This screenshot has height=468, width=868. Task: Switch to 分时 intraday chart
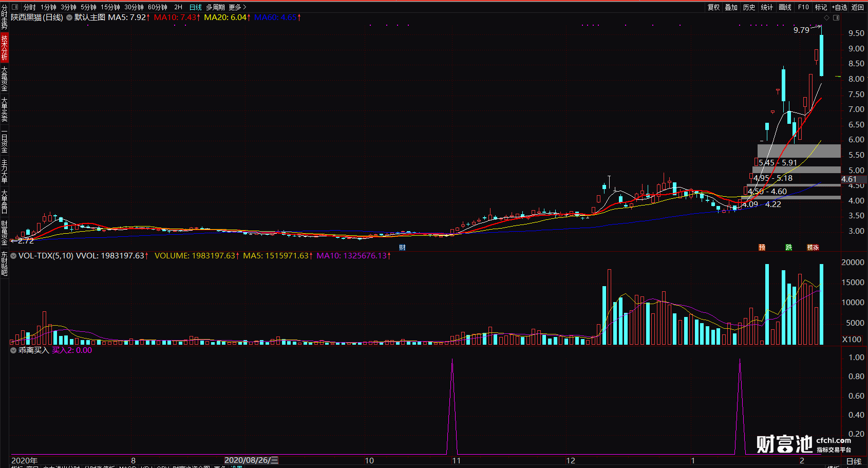[x=30, y=7]
